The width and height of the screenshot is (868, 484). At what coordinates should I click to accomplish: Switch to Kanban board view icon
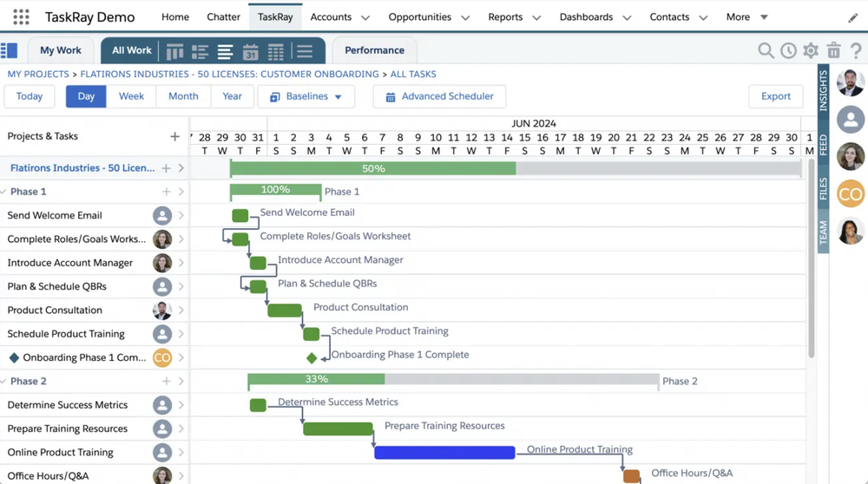pyautogui.click(x=175, y=51)
